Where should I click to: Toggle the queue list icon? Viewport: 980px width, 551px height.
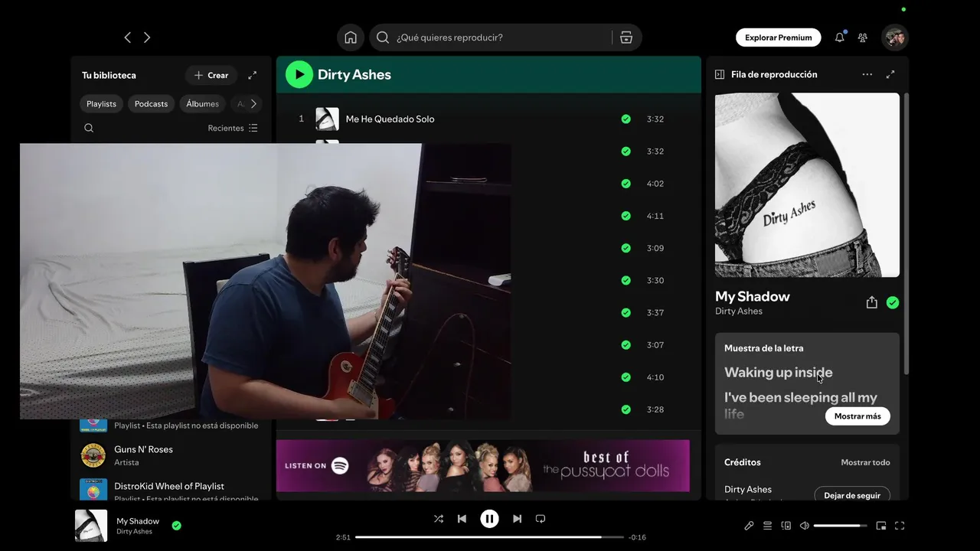click(x=767, y=526)
